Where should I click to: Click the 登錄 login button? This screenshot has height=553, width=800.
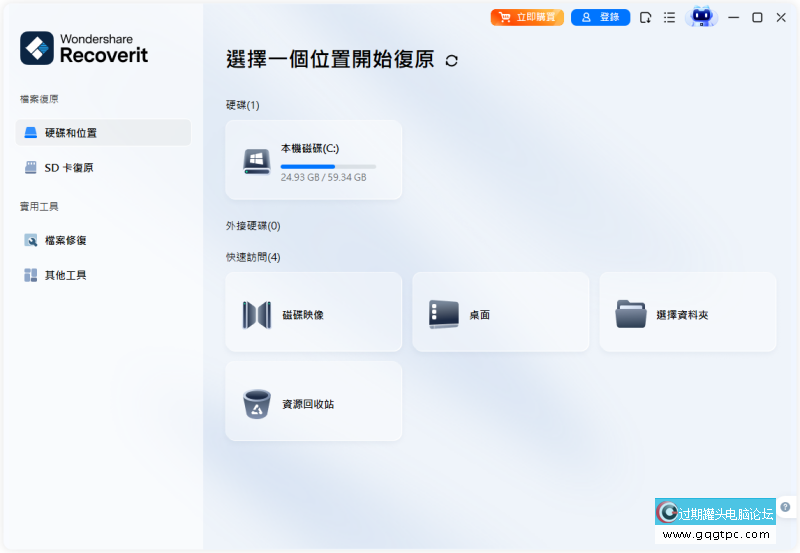[x=600, y=17]
